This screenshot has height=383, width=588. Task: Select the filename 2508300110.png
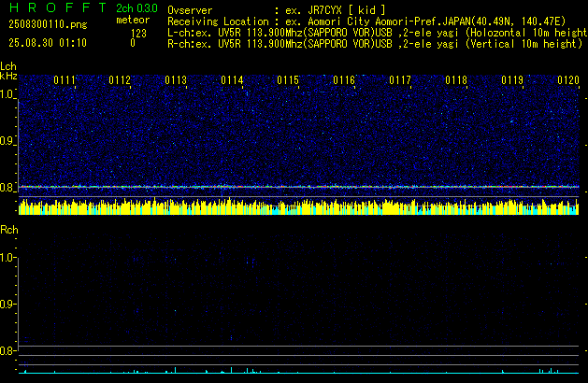[x=48, y=24]
